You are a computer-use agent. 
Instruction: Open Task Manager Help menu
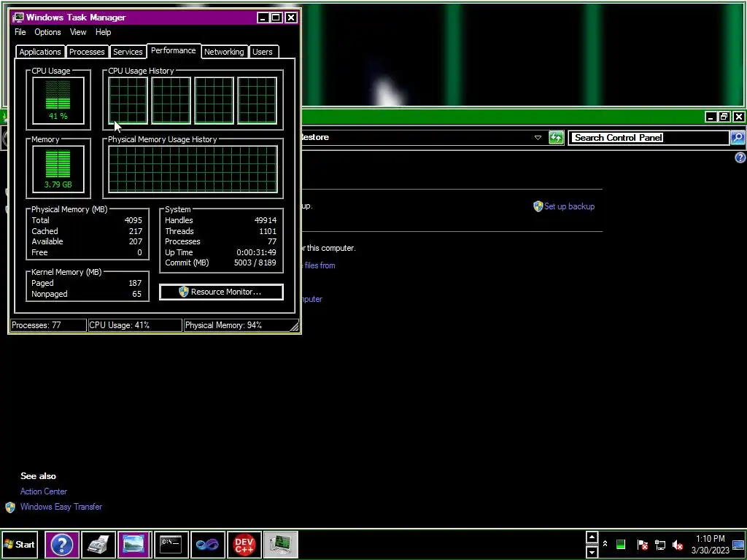pos(103,32)
